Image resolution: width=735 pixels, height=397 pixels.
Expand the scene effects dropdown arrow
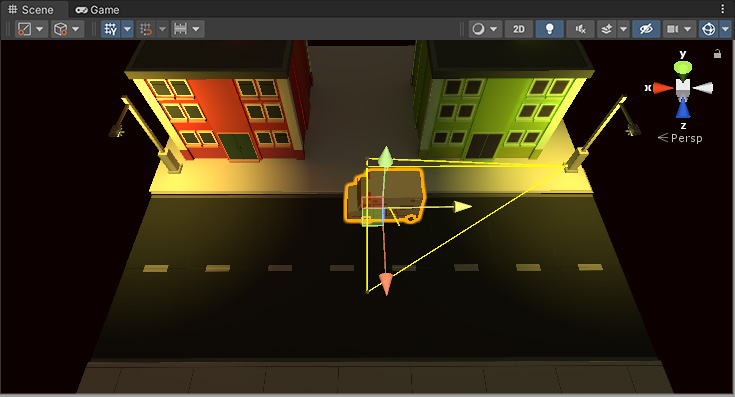click(x=623, y=29)
